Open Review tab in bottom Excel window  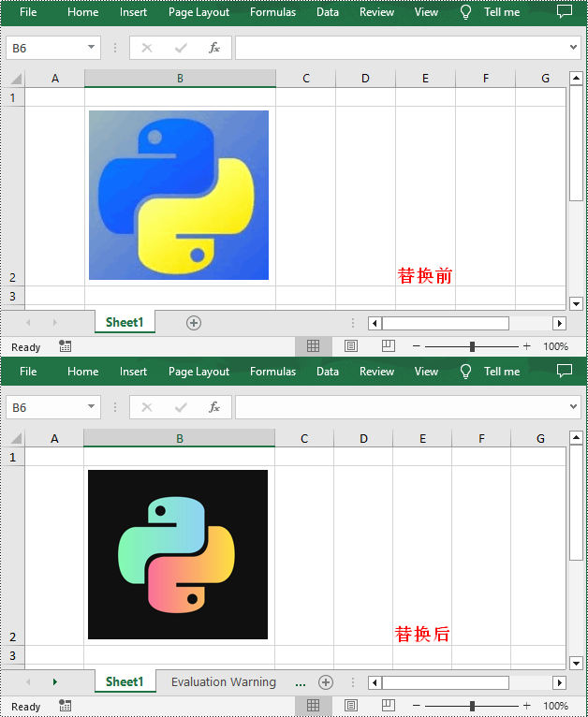pyautogui.click(x=376, y=372)
